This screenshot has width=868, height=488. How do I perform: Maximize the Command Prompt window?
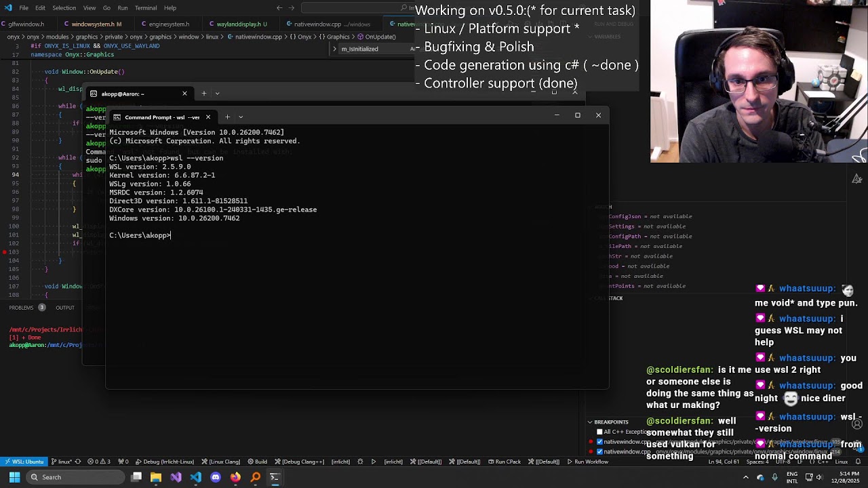click(x=578, y=115)
